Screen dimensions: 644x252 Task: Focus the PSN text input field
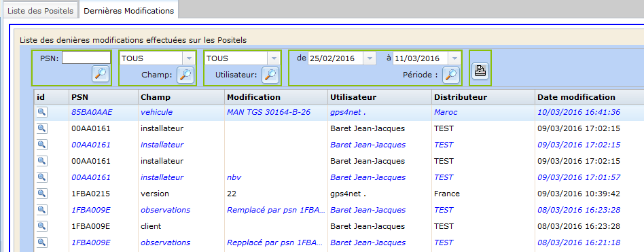tap(86, 58)
